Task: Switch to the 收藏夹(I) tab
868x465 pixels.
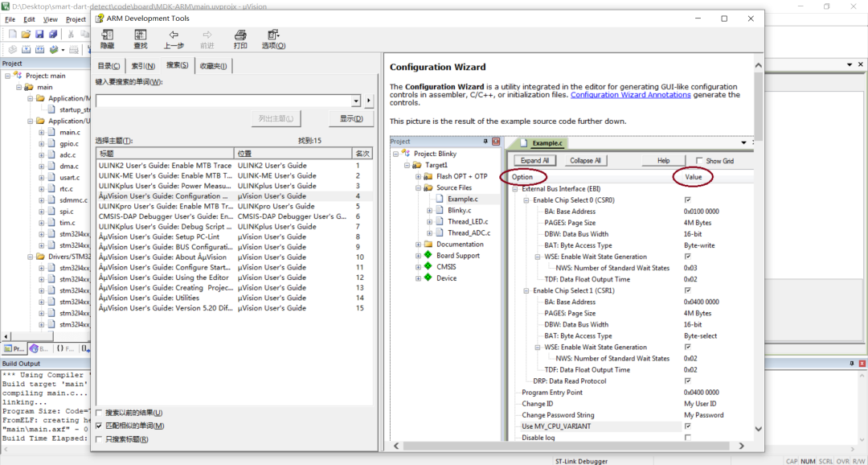Action: (214, 66)
